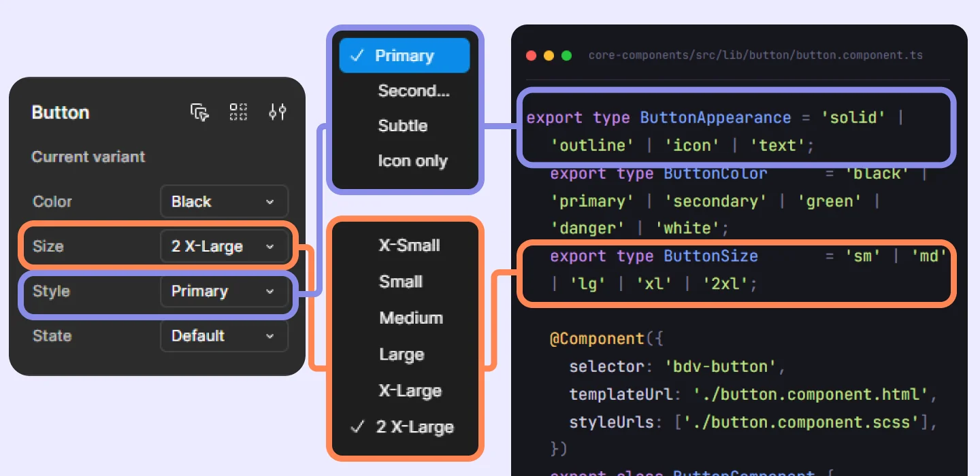The image size is (980, 476).
Task: Select Medium size option
Action: [x=411, y=318]
